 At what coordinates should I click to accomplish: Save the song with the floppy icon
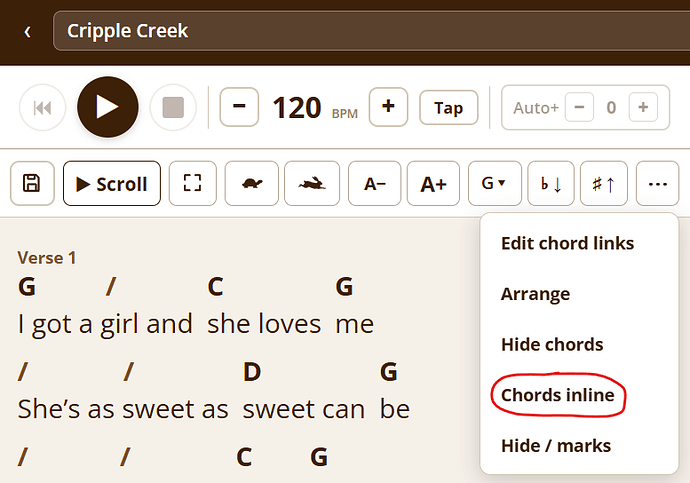(x=32, y=183)
